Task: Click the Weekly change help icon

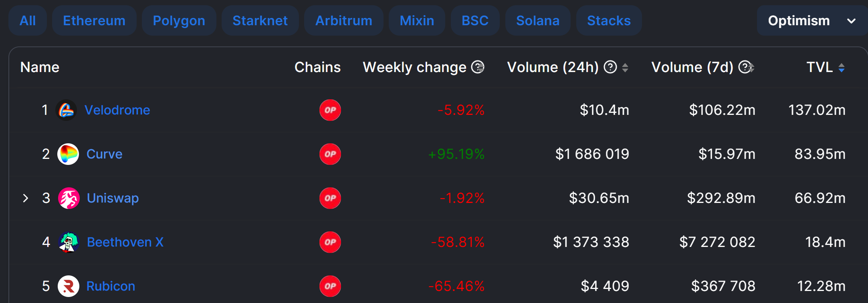Action: (478, 67)
